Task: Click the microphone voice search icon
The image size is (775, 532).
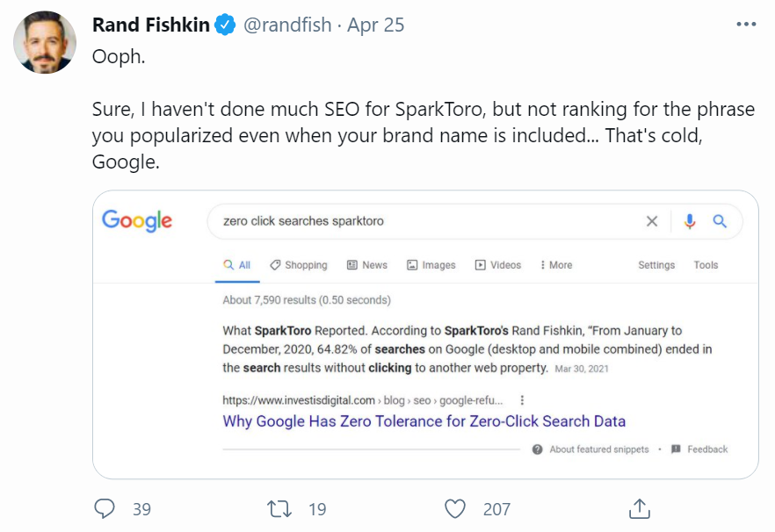Action: pos(690,221)
